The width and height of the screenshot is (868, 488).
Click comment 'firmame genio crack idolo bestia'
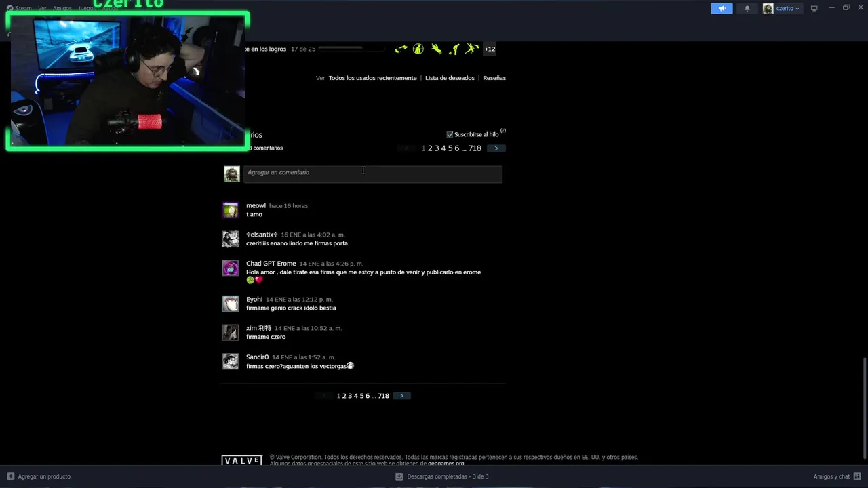291,308
